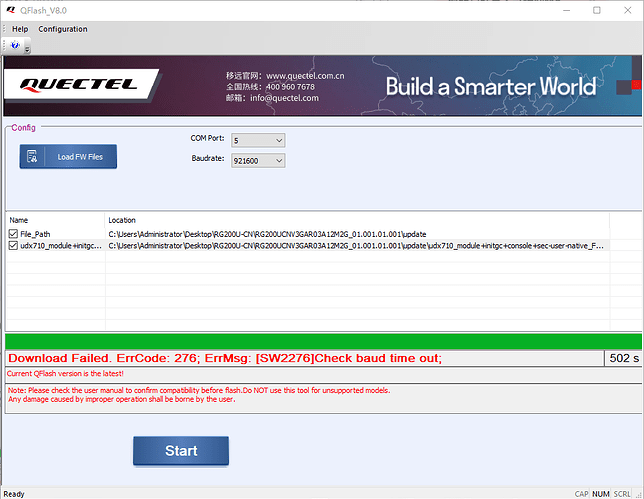Click the Load FW Files button
The height and width of the screenshot is (499, 644).
[68, 156]
